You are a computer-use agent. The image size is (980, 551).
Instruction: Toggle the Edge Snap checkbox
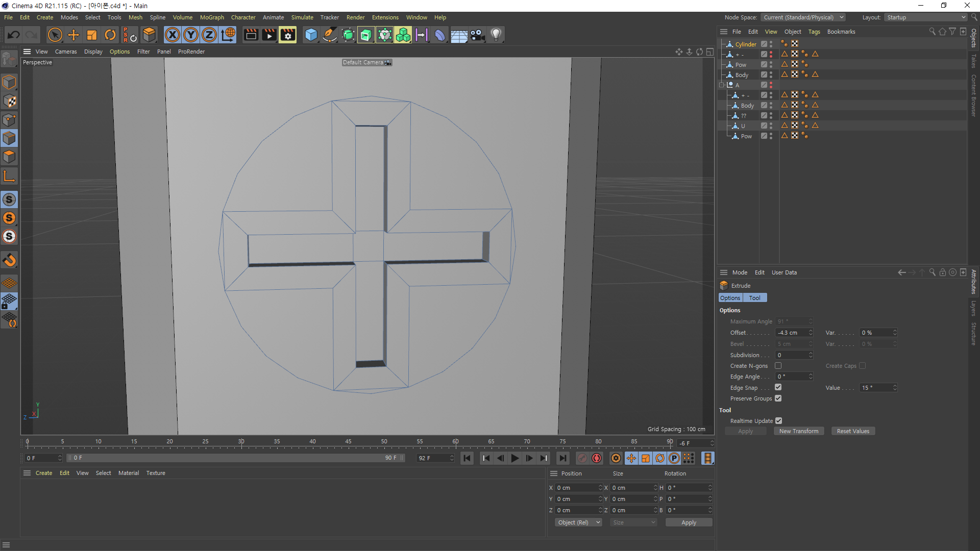[x=778, y=387]
